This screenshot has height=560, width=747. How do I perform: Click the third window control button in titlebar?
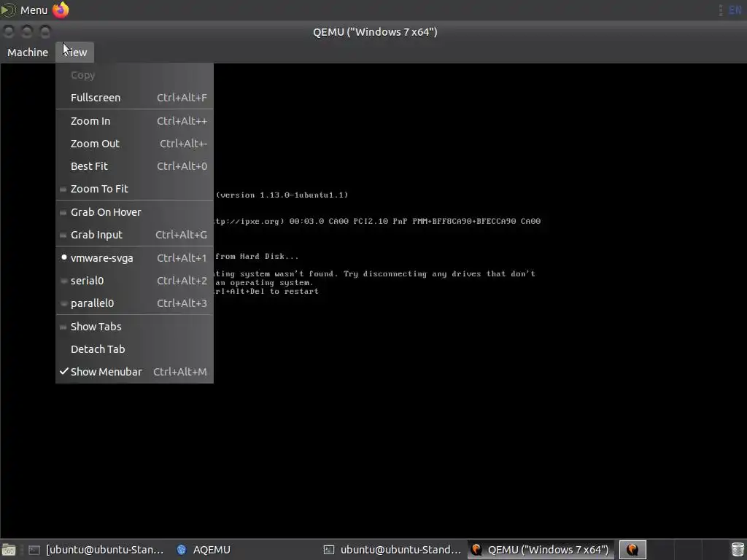(45, 32)
